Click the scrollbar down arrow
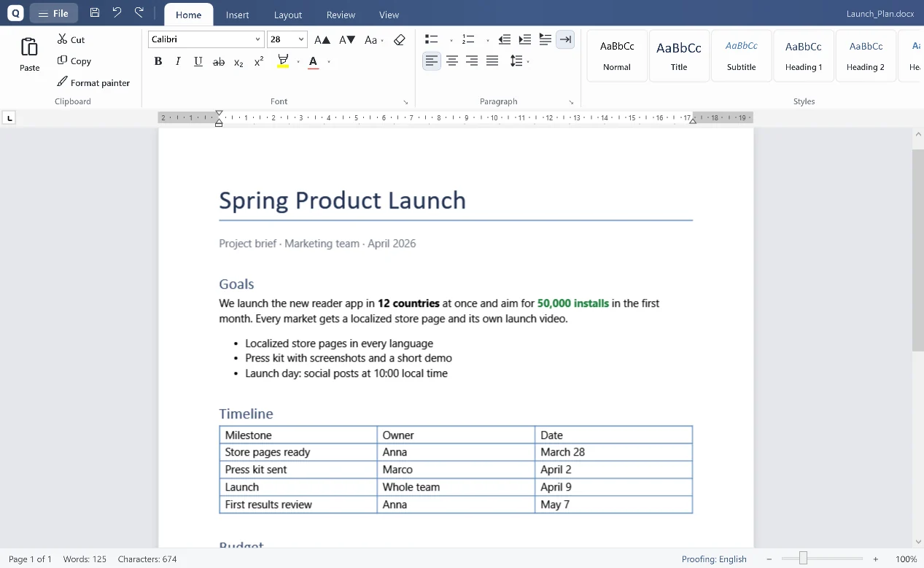This screenshot has height=568, width=924. click(x=918, y=542)
